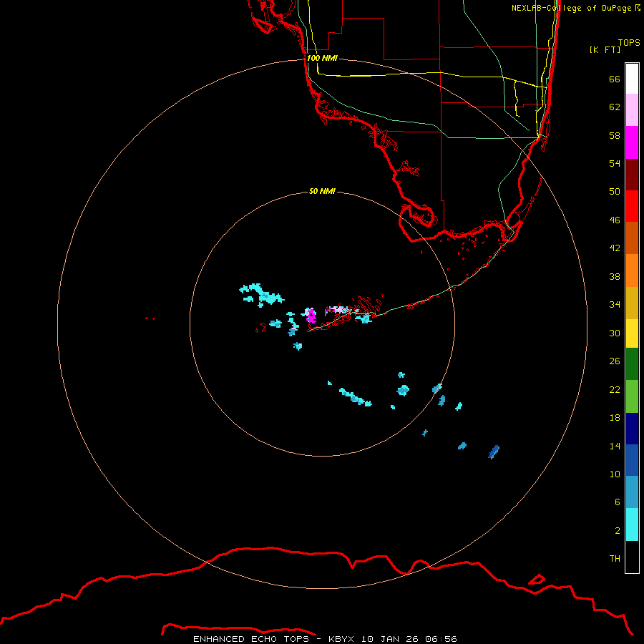644x644 pixels.
Task: Click the 100 NMI range ring label
Action: pyautogui.click(x=322, y=58)
